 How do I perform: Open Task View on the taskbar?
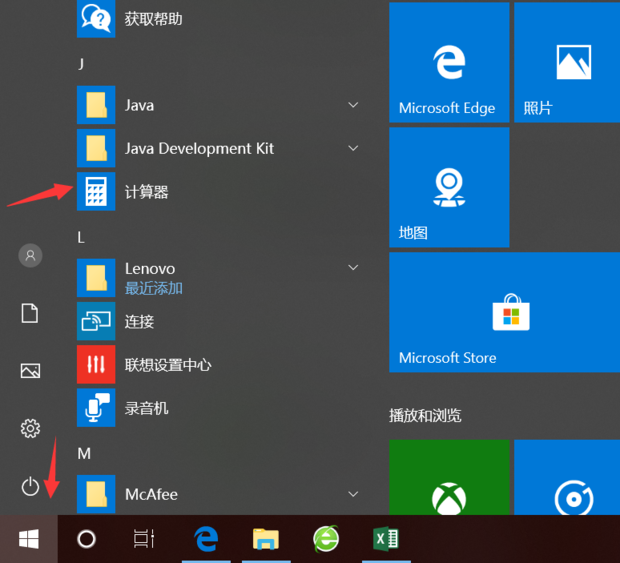point(144,539)
